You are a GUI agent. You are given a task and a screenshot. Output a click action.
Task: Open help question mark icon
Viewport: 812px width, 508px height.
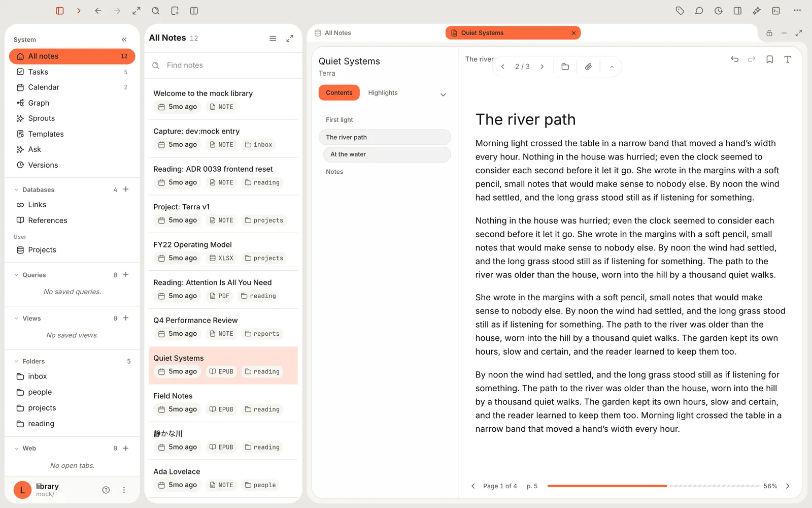click(106, 490)
